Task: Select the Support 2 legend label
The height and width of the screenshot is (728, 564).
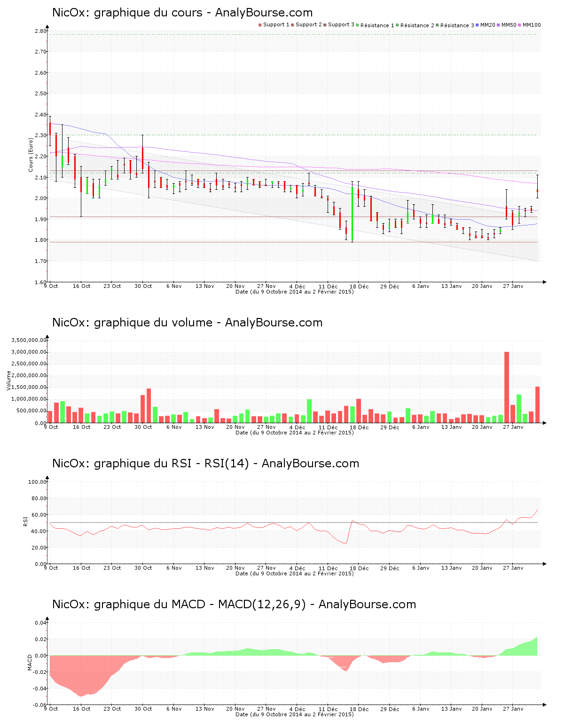Action: 309,25
